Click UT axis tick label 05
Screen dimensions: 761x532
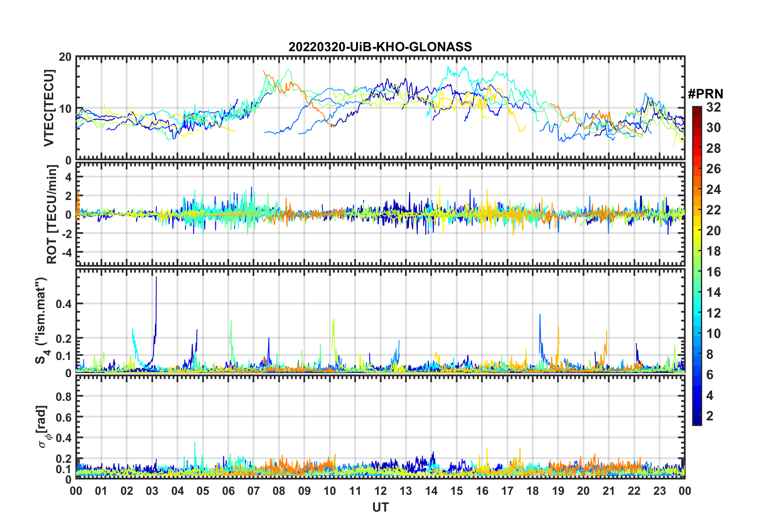[x=203, y=491]
